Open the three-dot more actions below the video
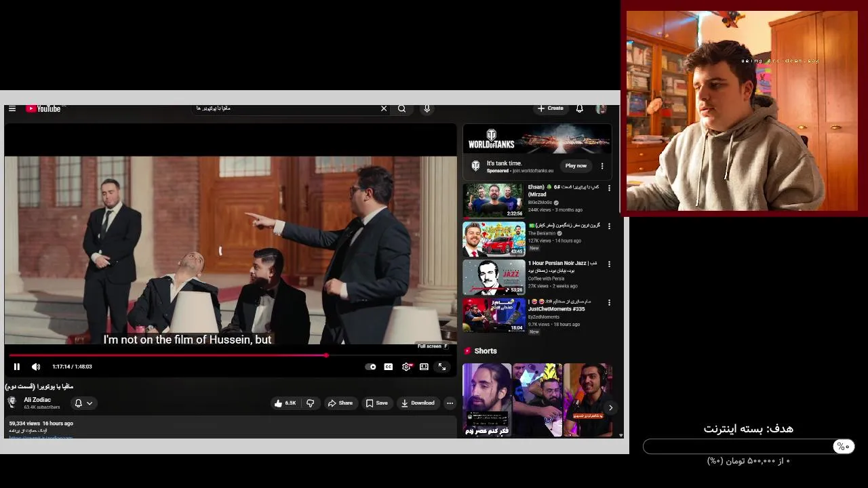The image size is (868, 488). click(450, 403)
